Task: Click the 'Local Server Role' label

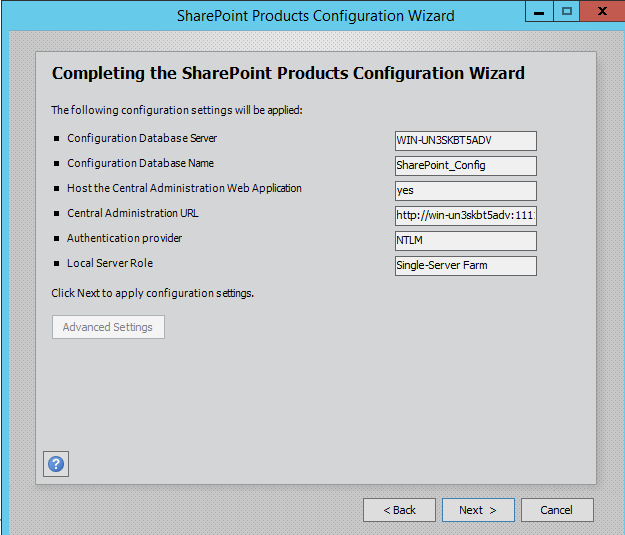Action: [x=110, y=264]
